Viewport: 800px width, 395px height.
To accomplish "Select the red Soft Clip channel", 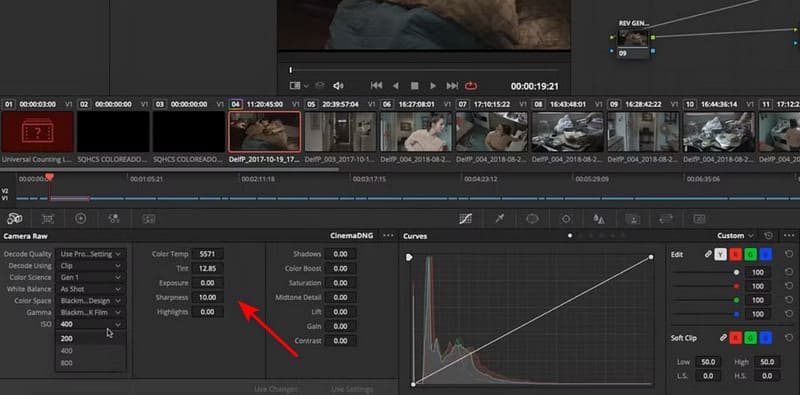I will coord(735,338).
